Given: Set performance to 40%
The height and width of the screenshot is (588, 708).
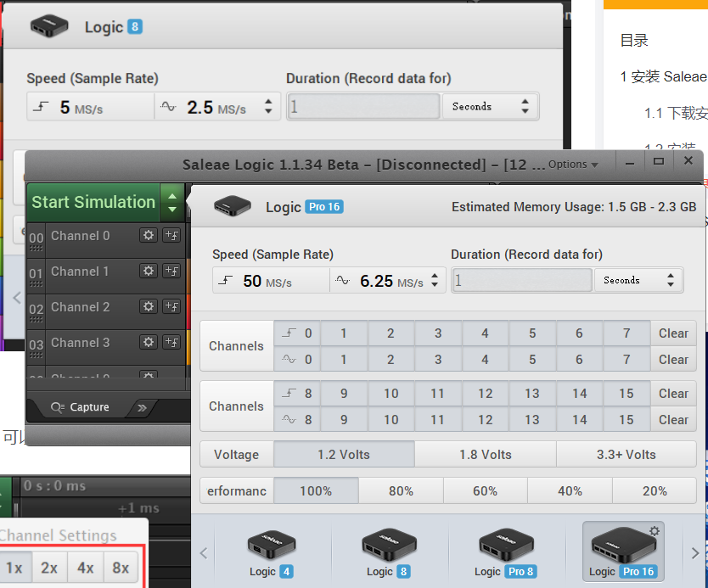Looking at the screenshot, I should 570,491.
